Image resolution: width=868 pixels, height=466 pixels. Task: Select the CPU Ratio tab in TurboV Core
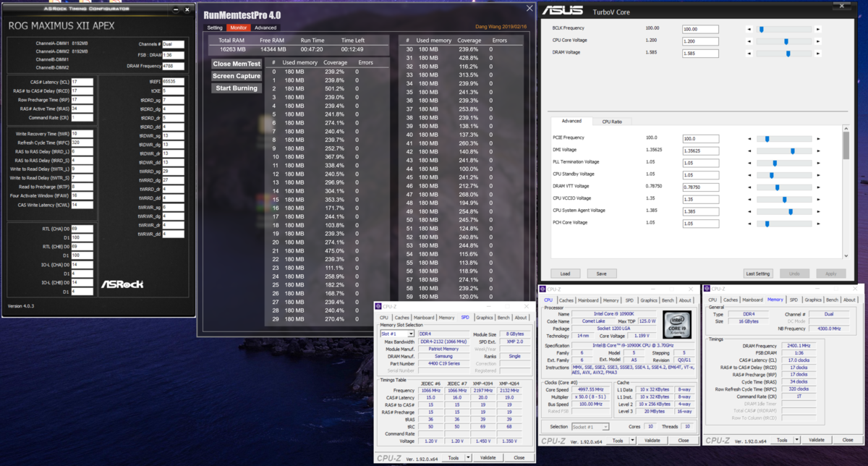(612, 122)
